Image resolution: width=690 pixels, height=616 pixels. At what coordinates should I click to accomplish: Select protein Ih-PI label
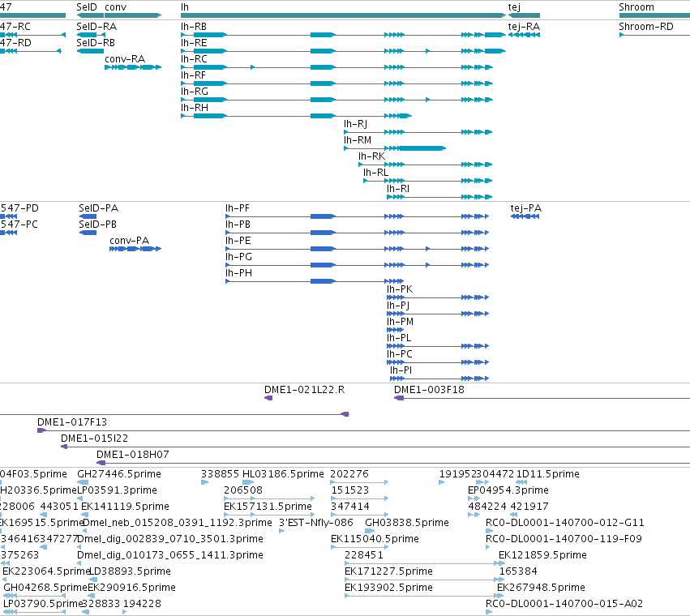401,370
